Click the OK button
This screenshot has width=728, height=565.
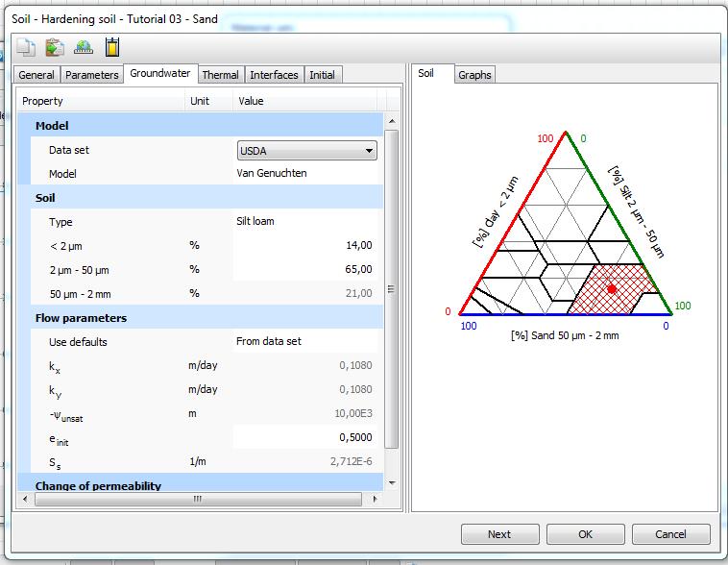tap(586, 534)
